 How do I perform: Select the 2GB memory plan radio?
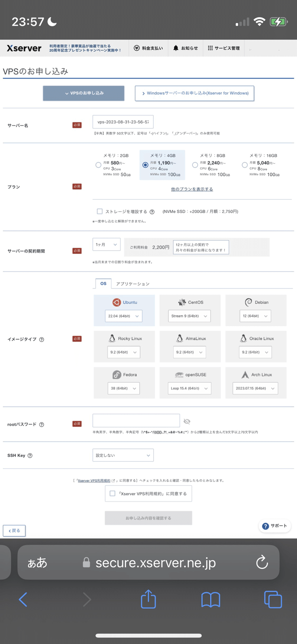98,165
